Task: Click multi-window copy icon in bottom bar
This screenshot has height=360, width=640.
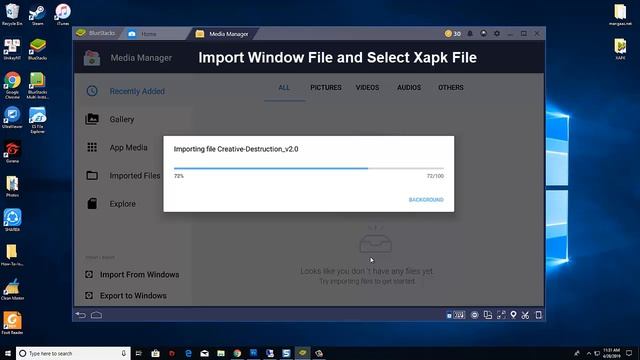Action: [x=488, y=315]
